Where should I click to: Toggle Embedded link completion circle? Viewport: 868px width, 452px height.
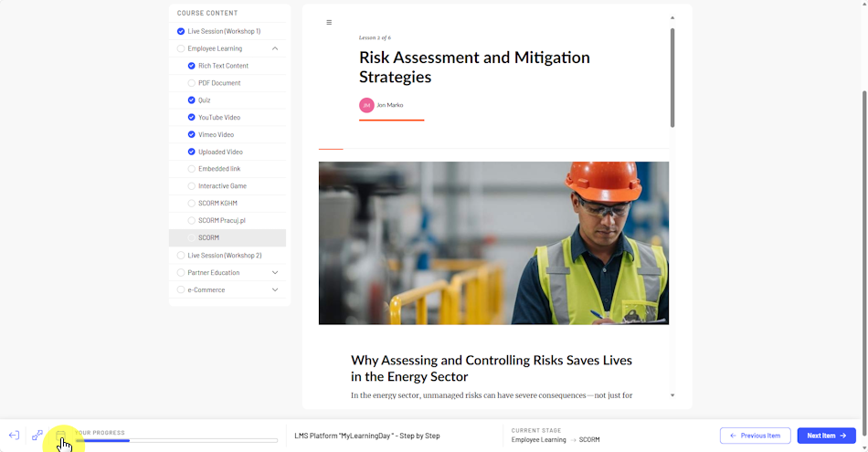[x=192, y=169]
